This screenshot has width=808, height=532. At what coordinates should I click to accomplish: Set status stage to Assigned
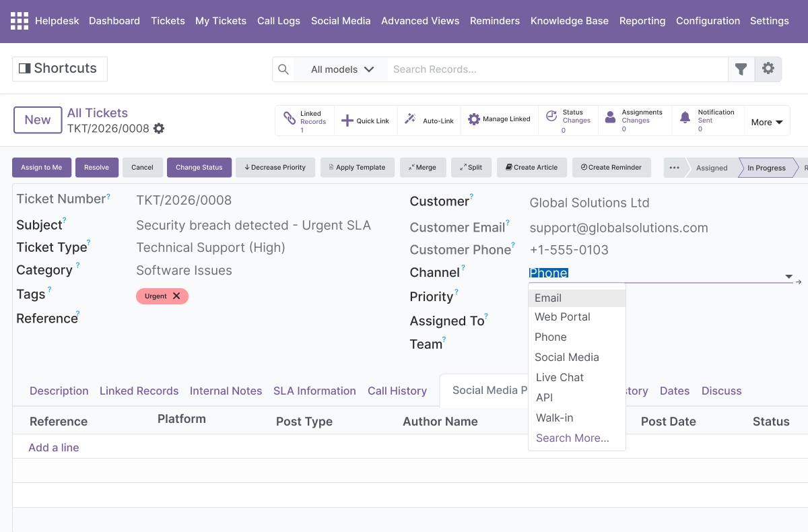click(712, 168)
